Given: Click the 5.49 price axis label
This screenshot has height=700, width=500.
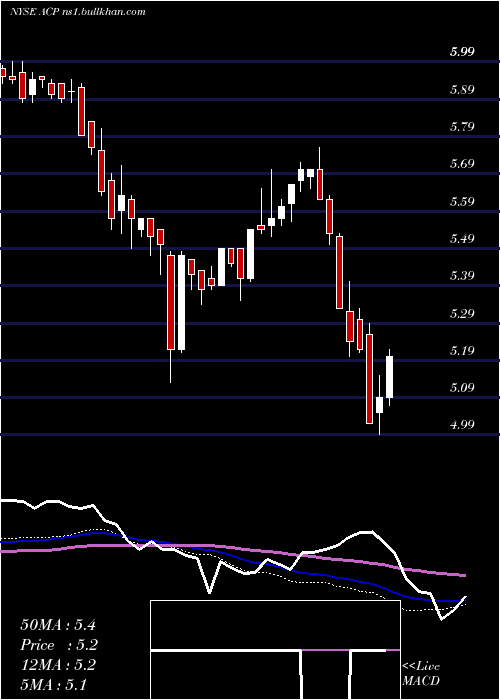Looking at the screenshot, I should (462, 238).
